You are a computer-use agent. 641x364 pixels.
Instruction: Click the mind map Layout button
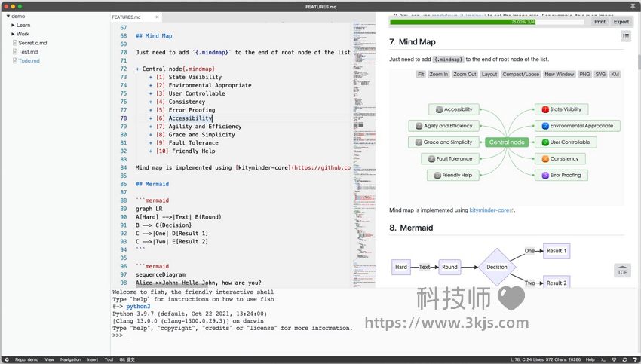(x=489, y=75)
